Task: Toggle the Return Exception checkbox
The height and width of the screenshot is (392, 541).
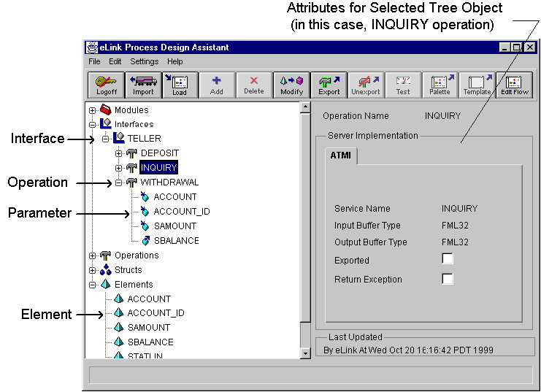Action: [448, 279]
